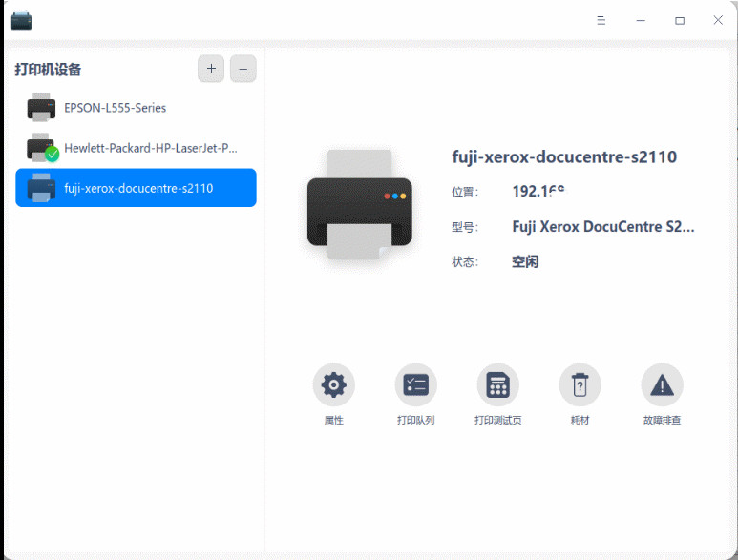Click the fuji-xerox-docucentre-s2110 heading in details

(564, 156)
